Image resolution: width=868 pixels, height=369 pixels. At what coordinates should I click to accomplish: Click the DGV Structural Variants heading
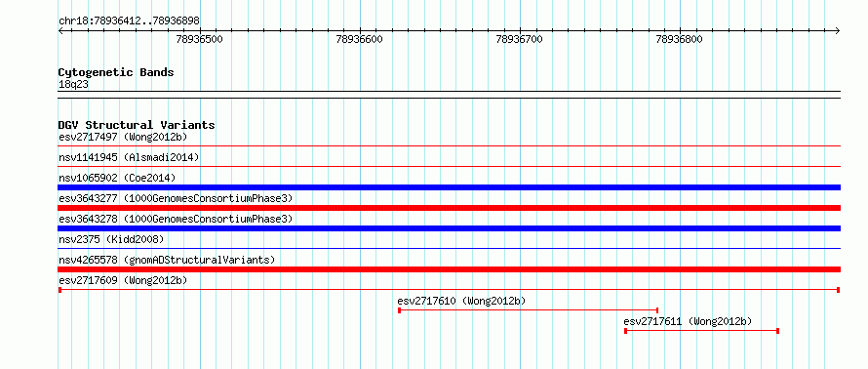[x=137, y=125]
